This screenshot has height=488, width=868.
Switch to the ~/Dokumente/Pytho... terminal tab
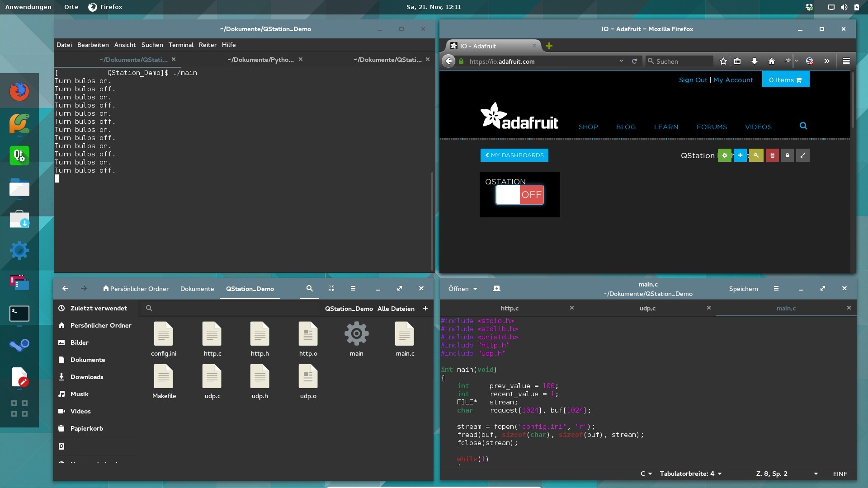point(260,60)
